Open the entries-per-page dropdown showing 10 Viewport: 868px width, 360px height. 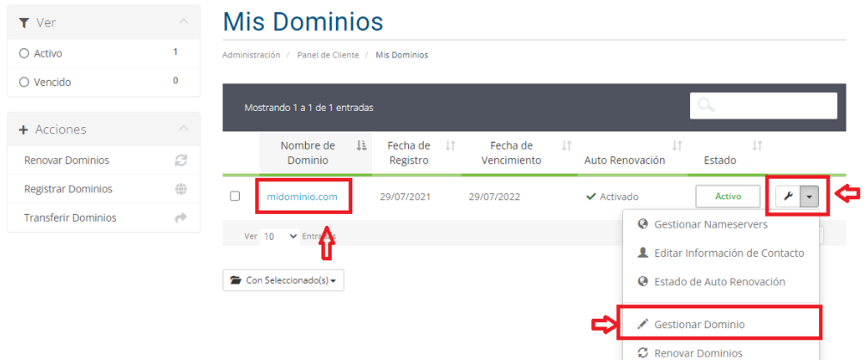click(279, 236)
